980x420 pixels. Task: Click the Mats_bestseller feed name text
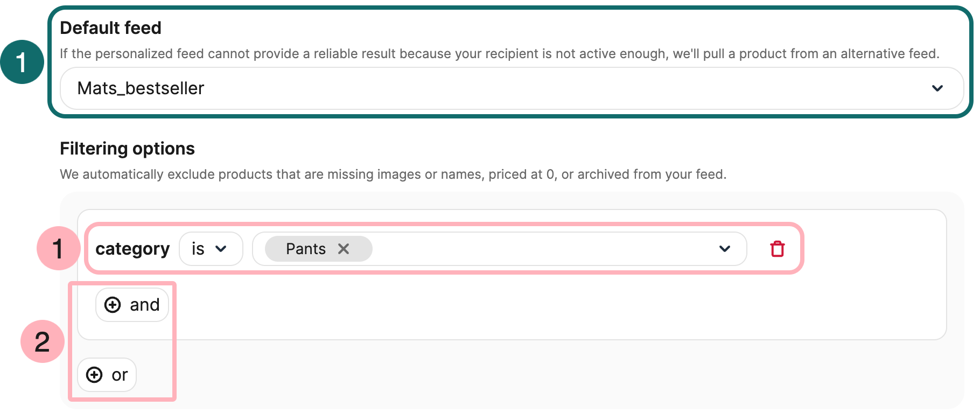click(x=141, y=88)
